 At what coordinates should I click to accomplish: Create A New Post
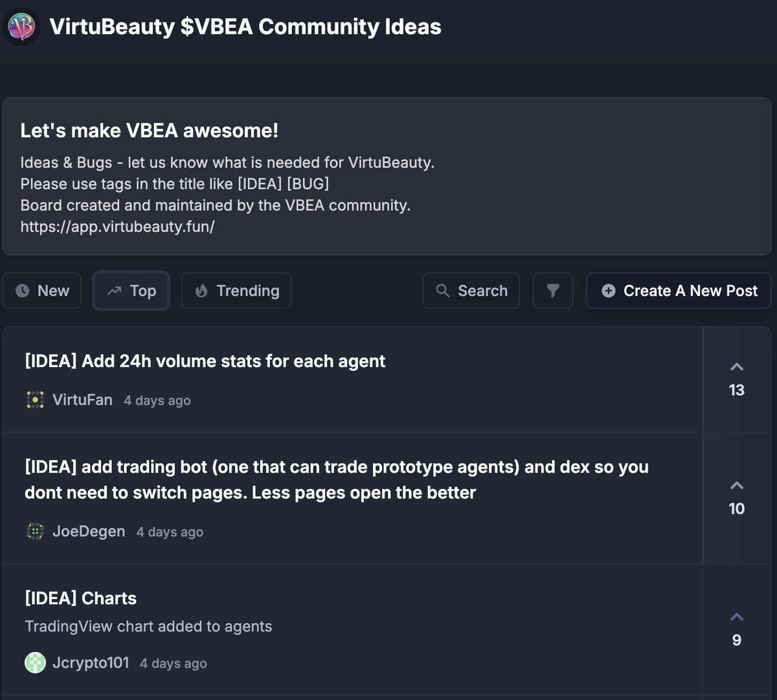(x=679, y=291)
